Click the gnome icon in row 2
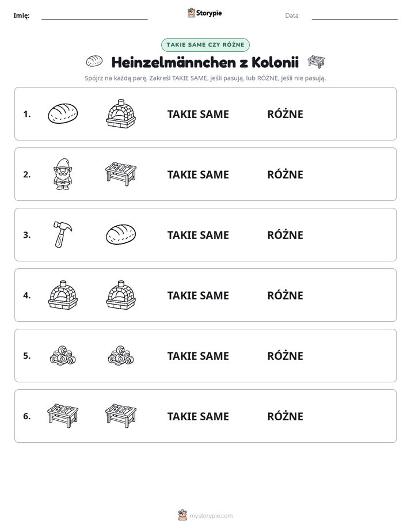 point(63,174)
